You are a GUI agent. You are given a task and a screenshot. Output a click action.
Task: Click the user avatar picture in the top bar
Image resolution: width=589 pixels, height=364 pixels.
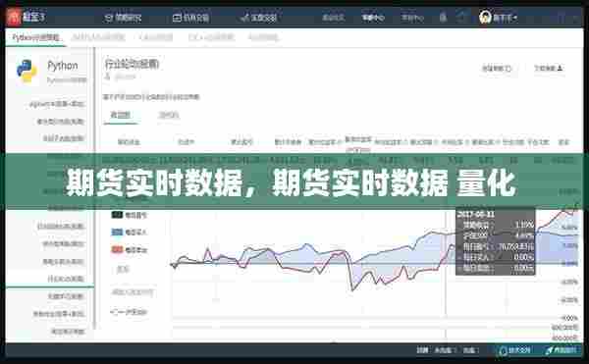(x=485, y=17)
